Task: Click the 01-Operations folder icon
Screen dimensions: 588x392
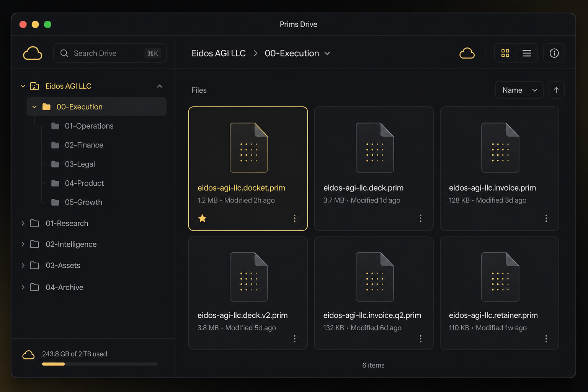Action: [x=55, y=126]
